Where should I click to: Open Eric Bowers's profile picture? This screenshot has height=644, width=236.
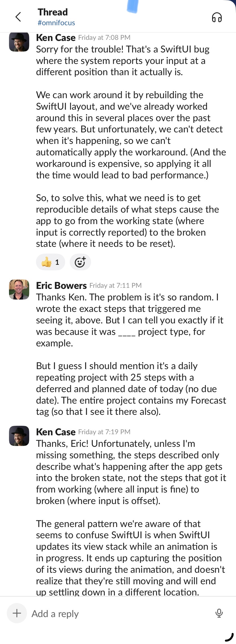click(19, 289)
